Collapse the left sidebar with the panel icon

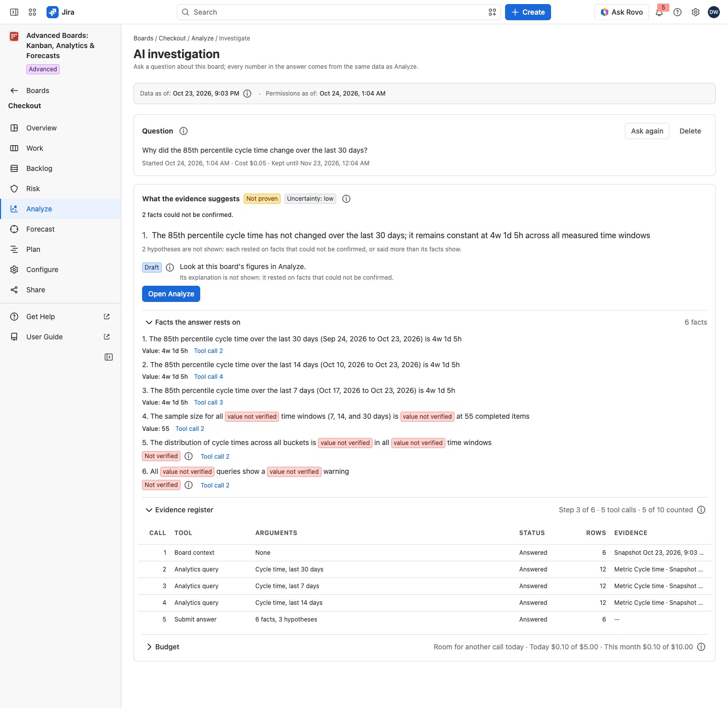(109, 357)
